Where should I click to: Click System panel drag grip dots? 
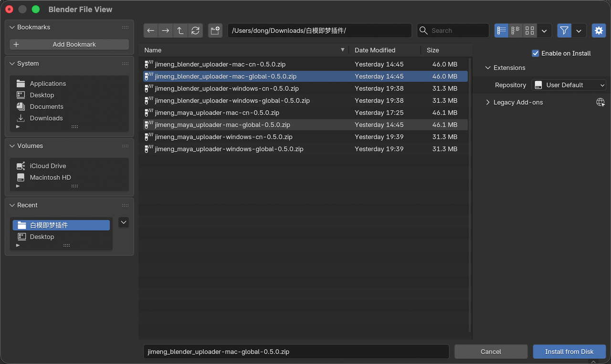pyautogui.click(x=125, y=63)
